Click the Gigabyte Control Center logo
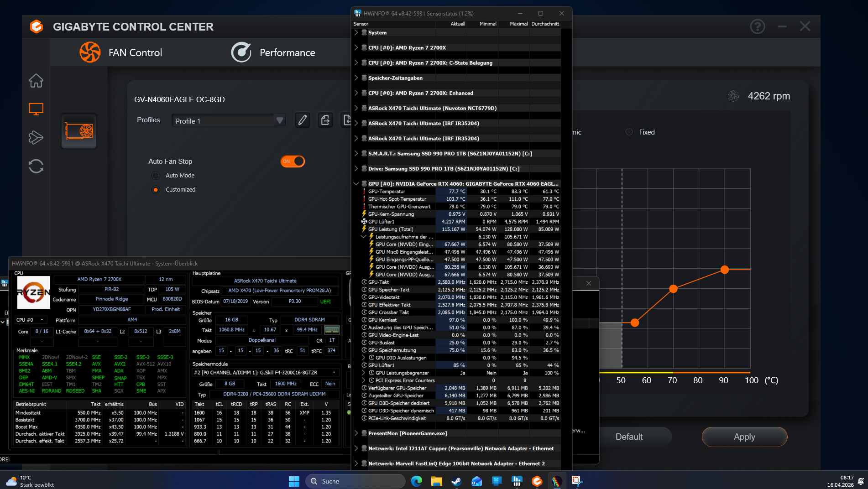 point(37,26)
